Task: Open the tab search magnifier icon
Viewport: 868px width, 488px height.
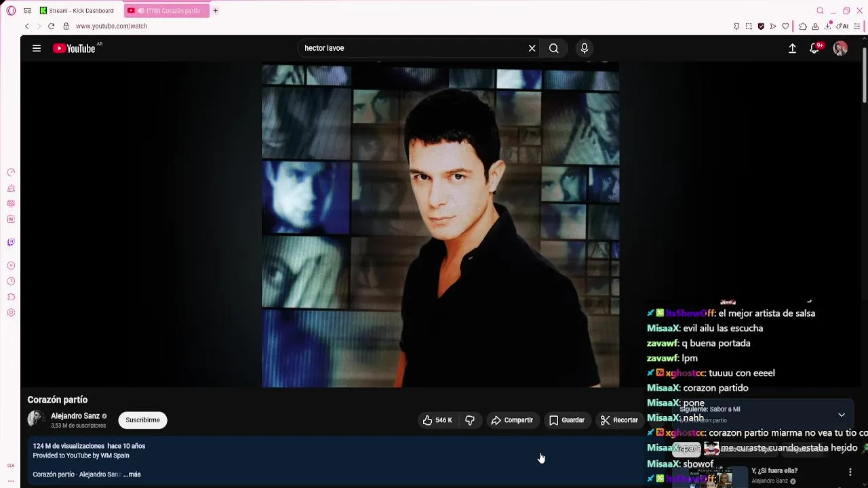Action: (x=820, y=11)
